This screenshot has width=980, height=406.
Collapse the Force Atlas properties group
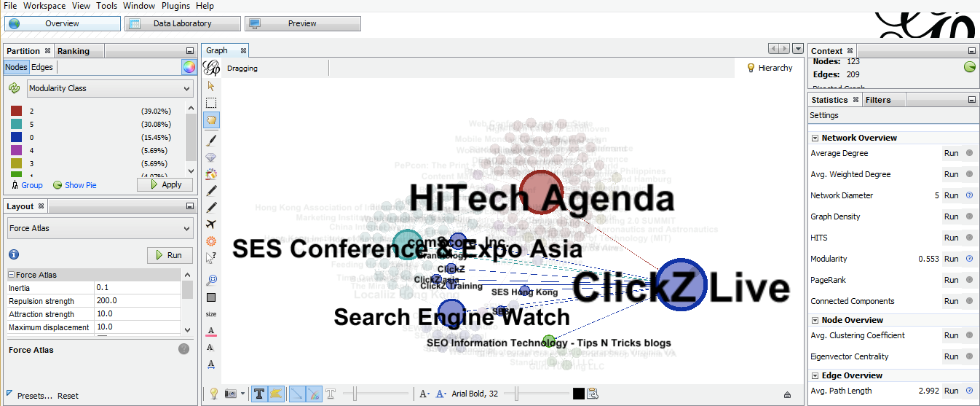[x=12, y=275]
